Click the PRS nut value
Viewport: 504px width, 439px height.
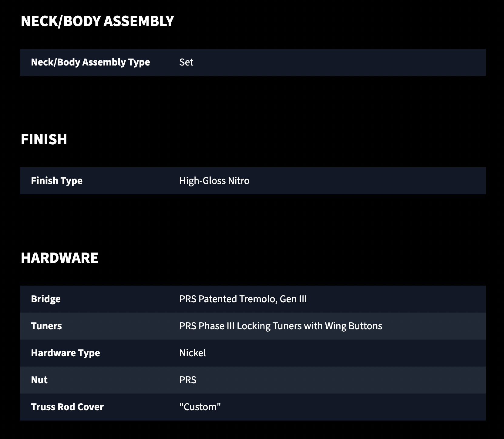coord(188,380)
